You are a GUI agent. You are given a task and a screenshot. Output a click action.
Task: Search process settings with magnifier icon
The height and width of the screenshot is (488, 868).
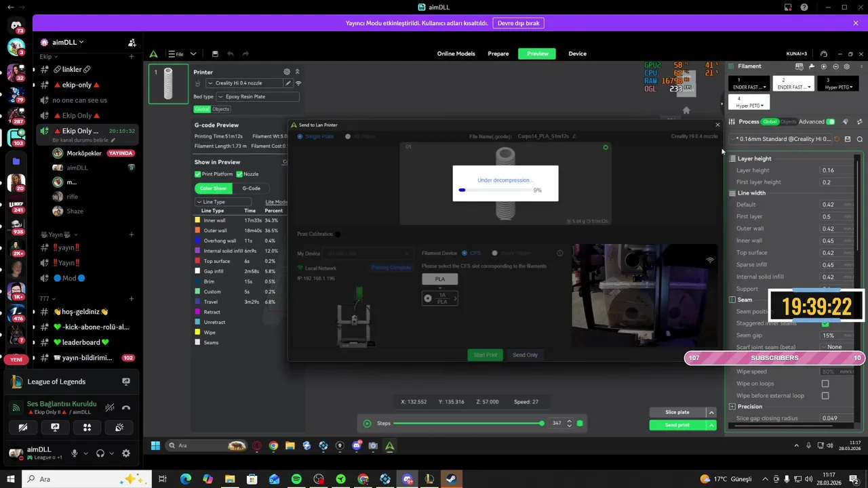(859, 139)
